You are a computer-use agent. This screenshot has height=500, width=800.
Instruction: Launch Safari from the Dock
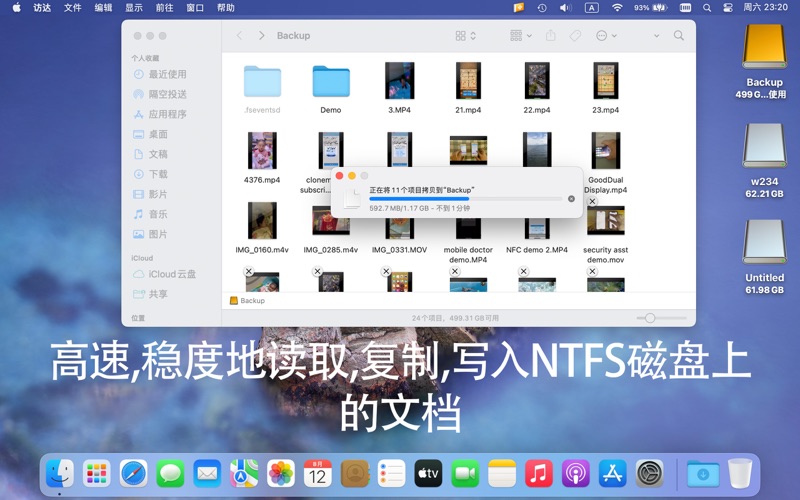tap(134, 473)
